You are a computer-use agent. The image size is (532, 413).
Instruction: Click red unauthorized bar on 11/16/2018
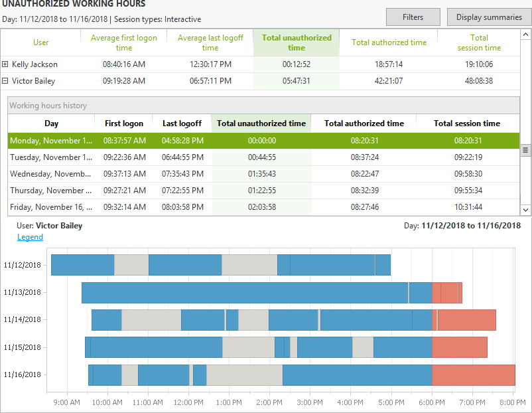(x=473, y=374)
